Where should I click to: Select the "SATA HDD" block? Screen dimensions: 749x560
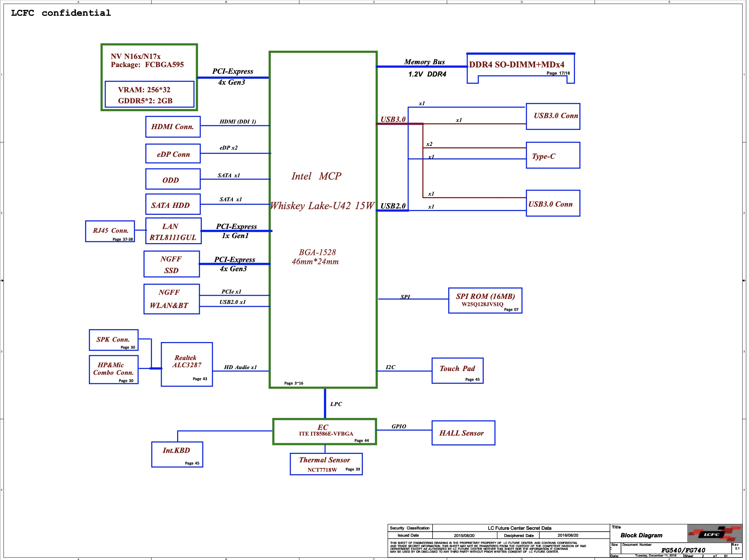tap(173, 204)
